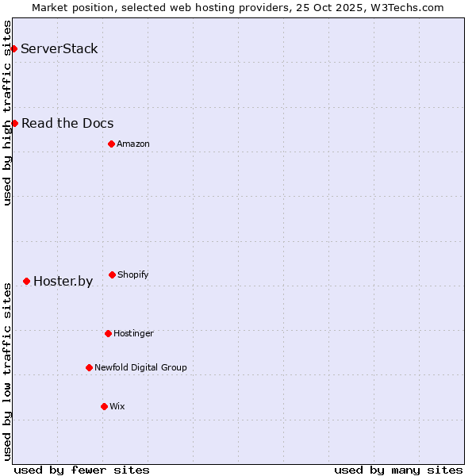Click the Hostinger text label
This screenshot has height=476, width=476.
click(x=133, y=333)
